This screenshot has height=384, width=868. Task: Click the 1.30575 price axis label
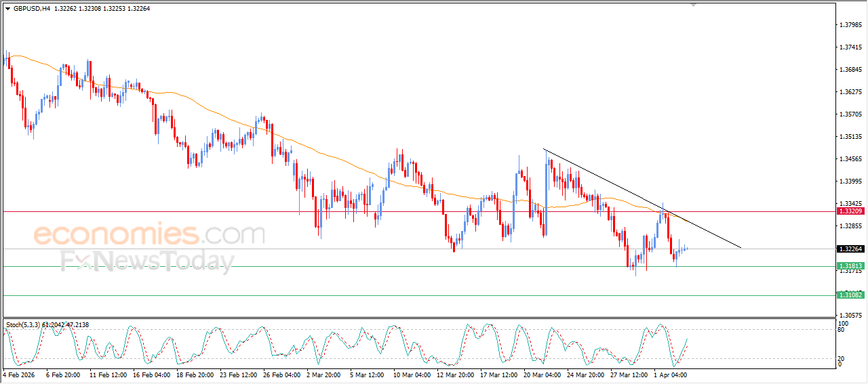851,316
